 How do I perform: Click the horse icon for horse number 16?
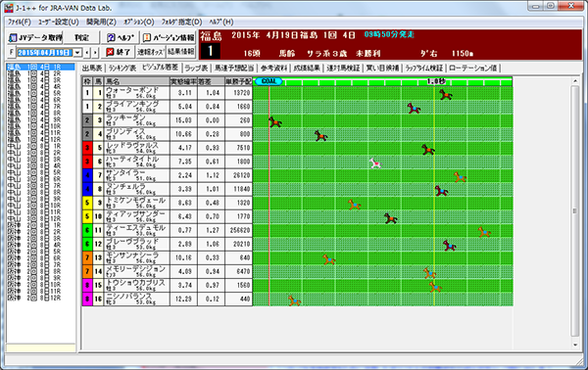294,301
